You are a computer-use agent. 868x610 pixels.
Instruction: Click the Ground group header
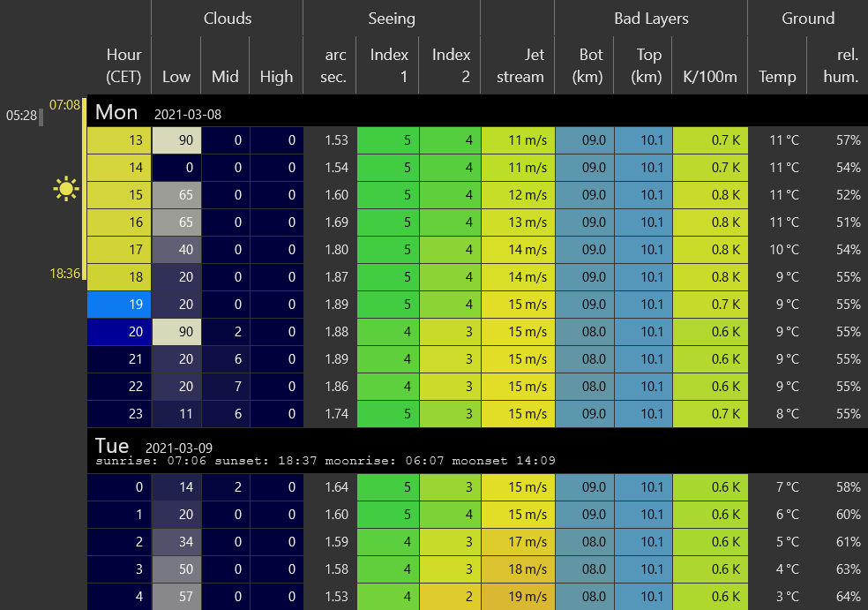[x=808, y=19]
